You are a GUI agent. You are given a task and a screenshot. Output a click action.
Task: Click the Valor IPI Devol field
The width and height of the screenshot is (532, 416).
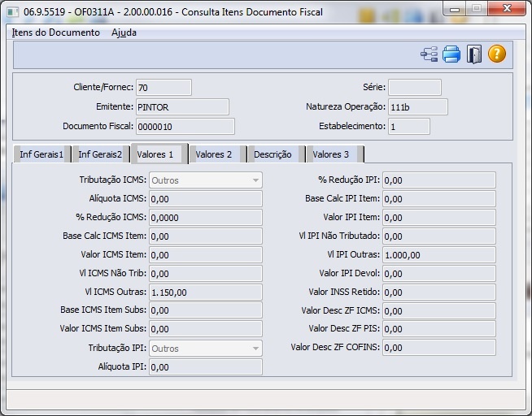[x=439, y=273]
